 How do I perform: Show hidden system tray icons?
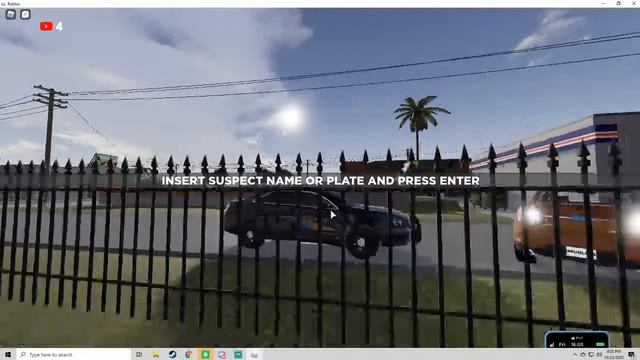(x=575, y=355)
